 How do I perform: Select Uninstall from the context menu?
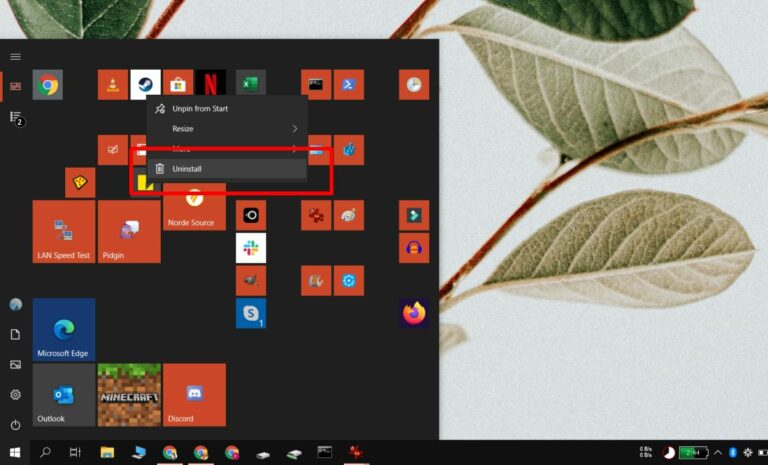click(227, 169)
